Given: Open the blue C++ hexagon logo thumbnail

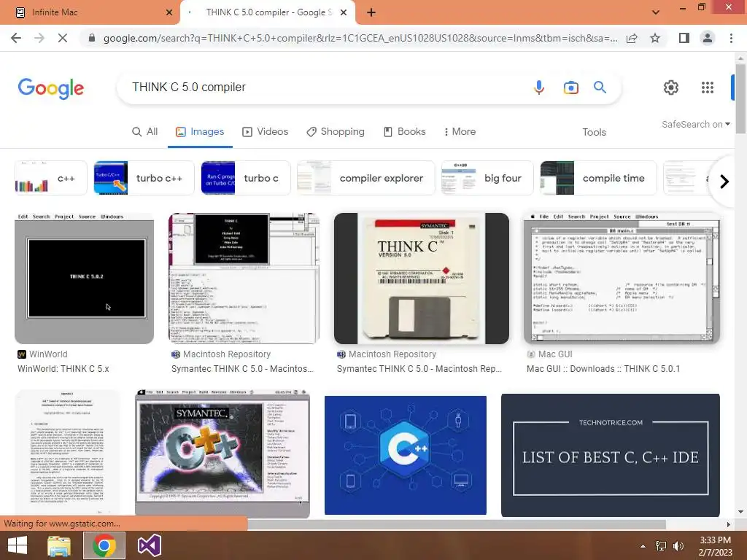Looking at the screenshot, I should point(406,455).
